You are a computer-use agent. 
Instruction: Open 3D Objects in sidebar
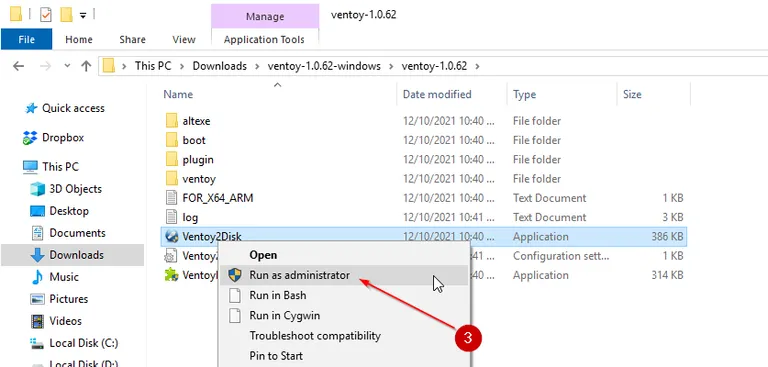pyautogui.click(x=75, y=189)
